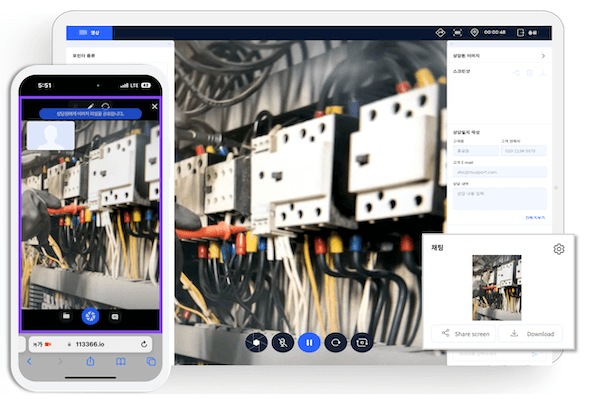Select the location pin icon in header

[474, 33]
